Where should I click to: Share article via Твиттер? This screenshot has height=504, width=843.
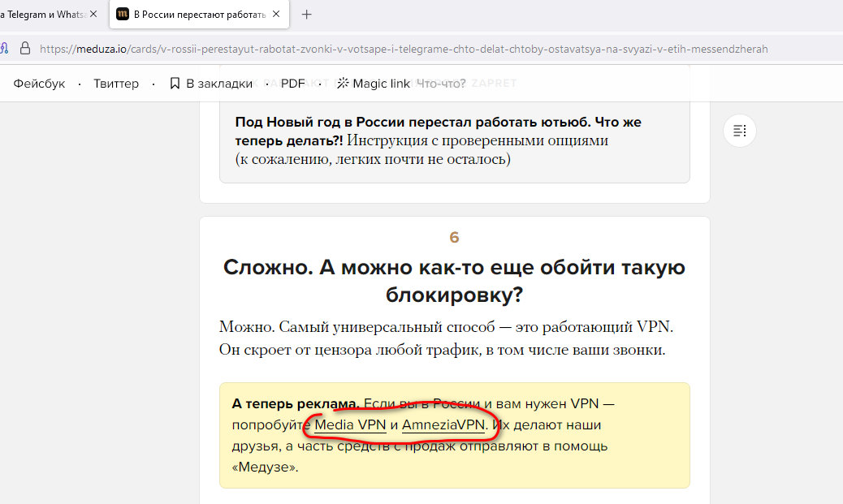click(116, 84)
